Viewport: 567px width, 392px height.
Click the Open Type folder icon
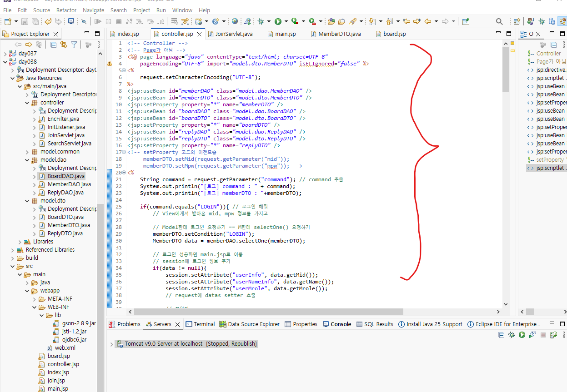(331, 21)
